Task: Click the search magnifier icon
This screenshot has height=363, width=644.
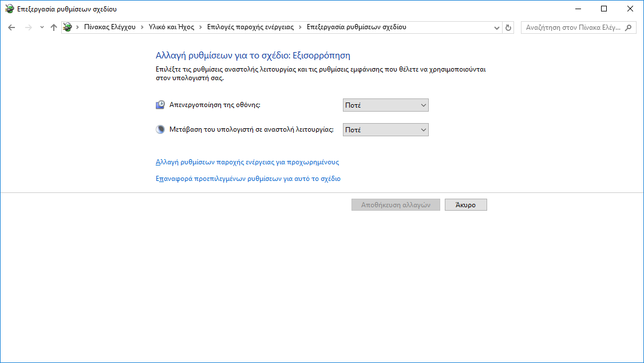Action: (x=628, y=27)
